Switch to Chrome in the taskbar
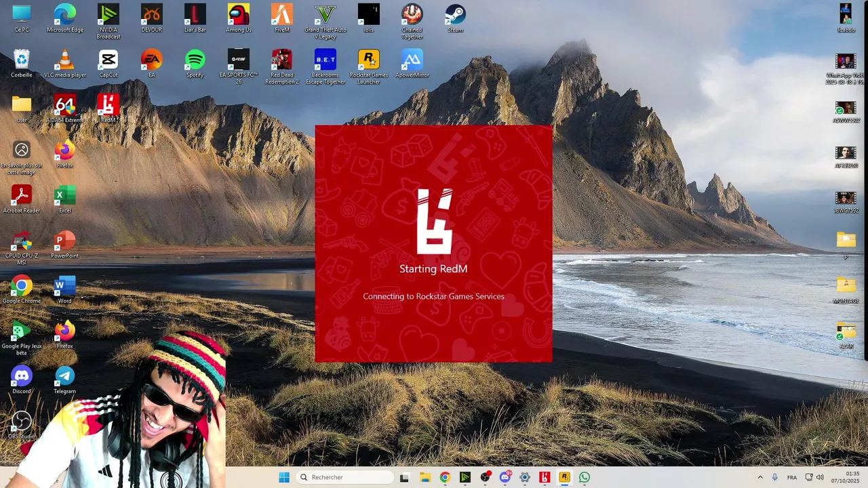The height and width of the screenshot is (488, 868). pos(445,477)
